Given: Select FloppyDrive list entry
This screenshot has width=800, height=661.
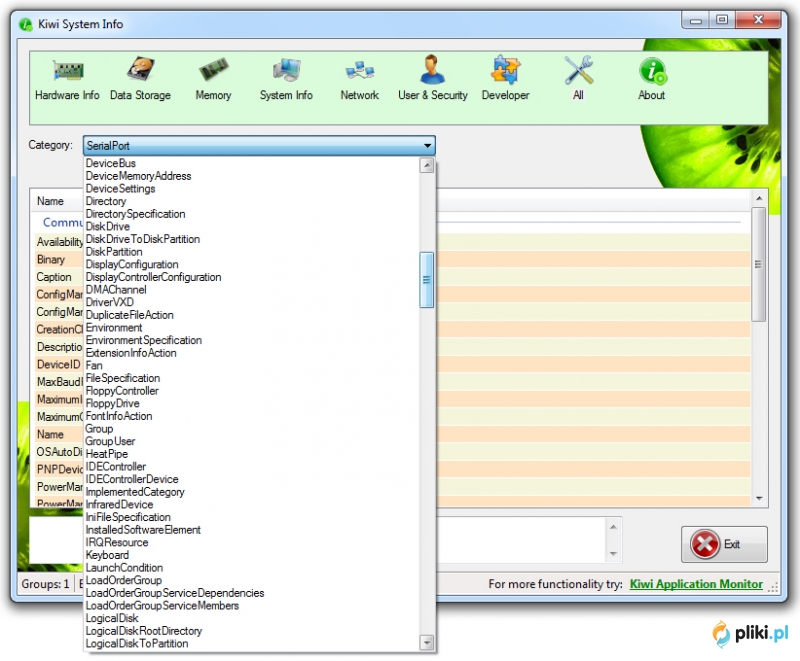Looking at the screenshot, I should point(252,403).
